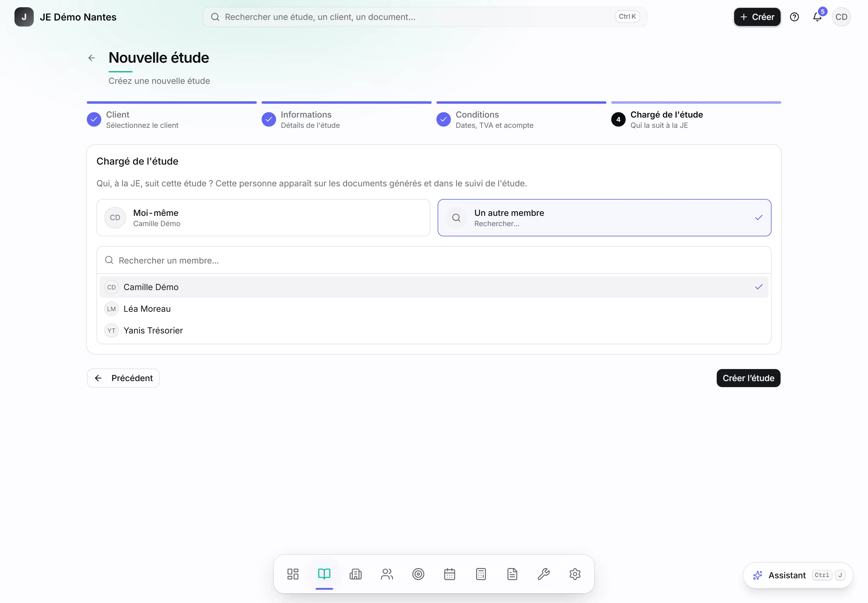Click the Nouvelle étude page title

pos(159,58)
